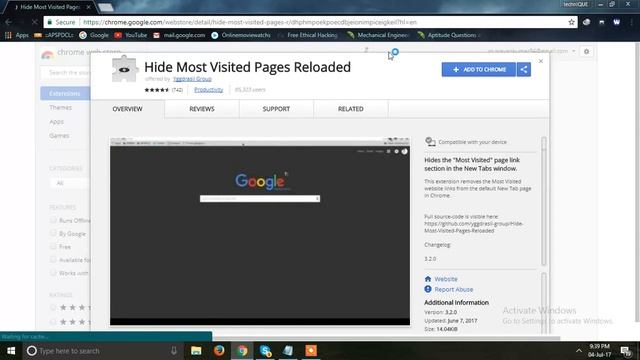Click the star rating of the extension
This screenshot has height=360, width=640.
coord(157,90)
